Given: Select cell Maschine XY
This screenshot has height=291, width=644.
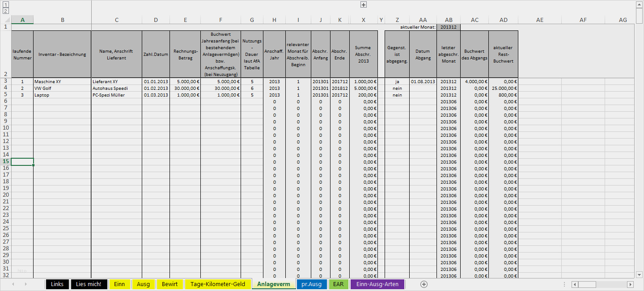Looking at the screenshot, I should click(x=62, y=82).
